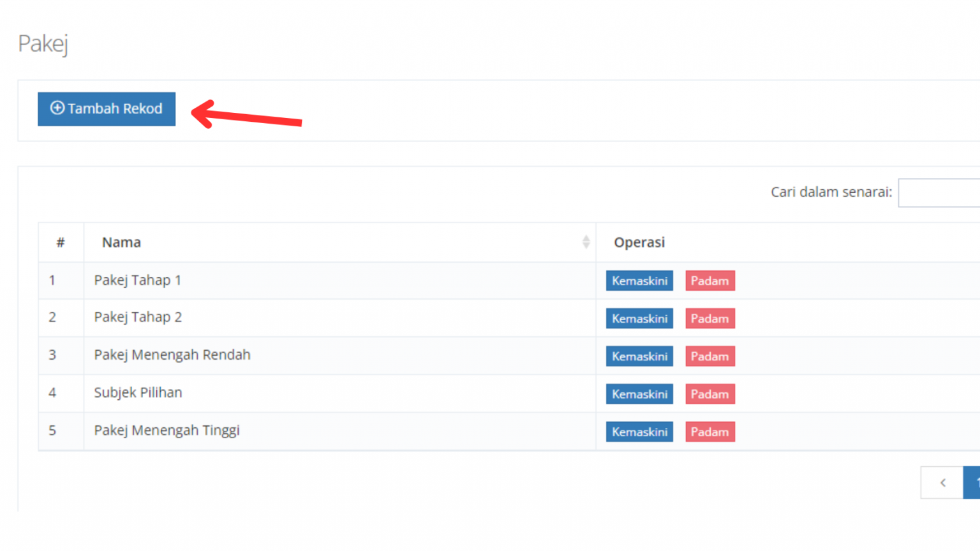Image resolution: width=980 pixels, height=551 pixels.
Task: Edit Pakej Menengah Rendah via Kemaskini
Action: coord(639,356)
